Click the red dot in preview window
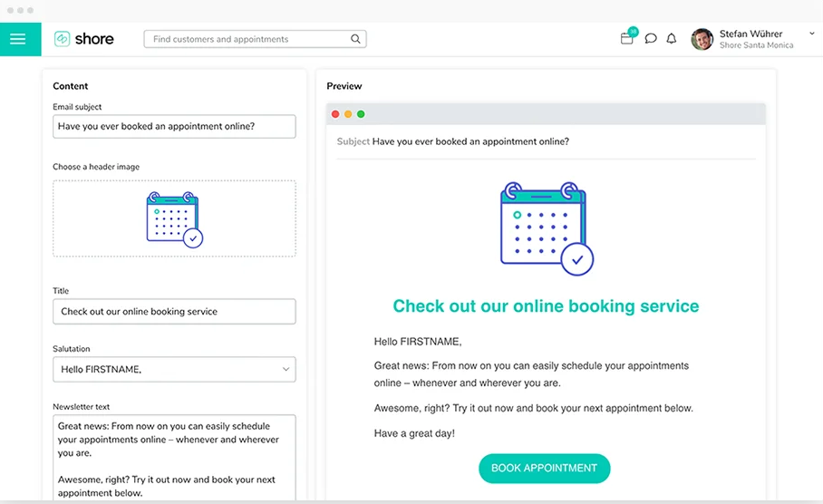823x504 pixels. coord(335,114)
